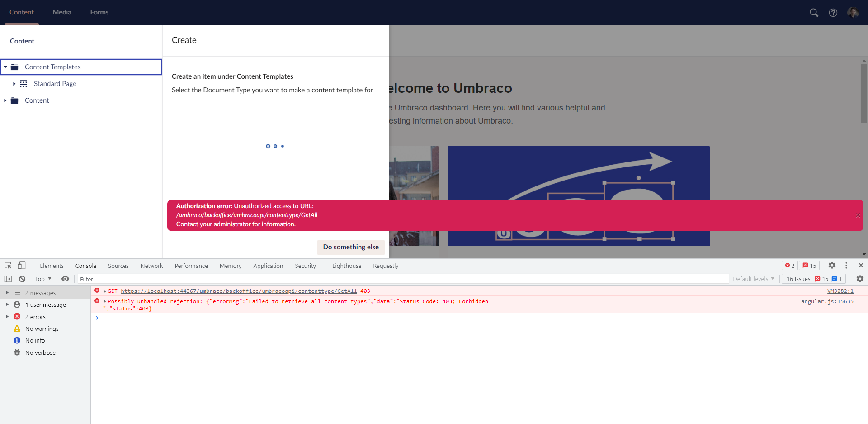Open the Performance DevTools tab
The width and height of the screenshot is (868, 424).
(x=191, y=266)
